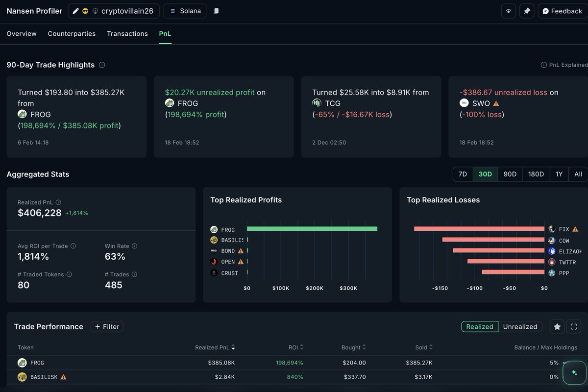588x392 pixels.
Task: Click the eye watch icon in header
Action: click(508, 11)
